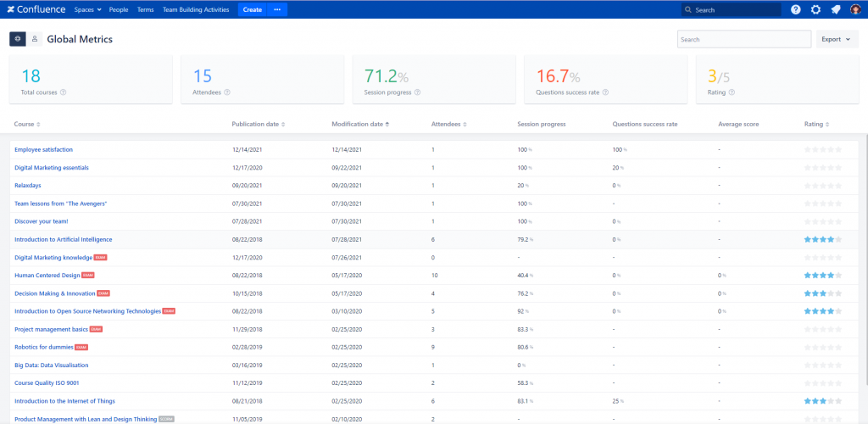The width and height of the screenshot is (868, 424).
Task: Sort by Publication date column
Action: pos(259,125)
